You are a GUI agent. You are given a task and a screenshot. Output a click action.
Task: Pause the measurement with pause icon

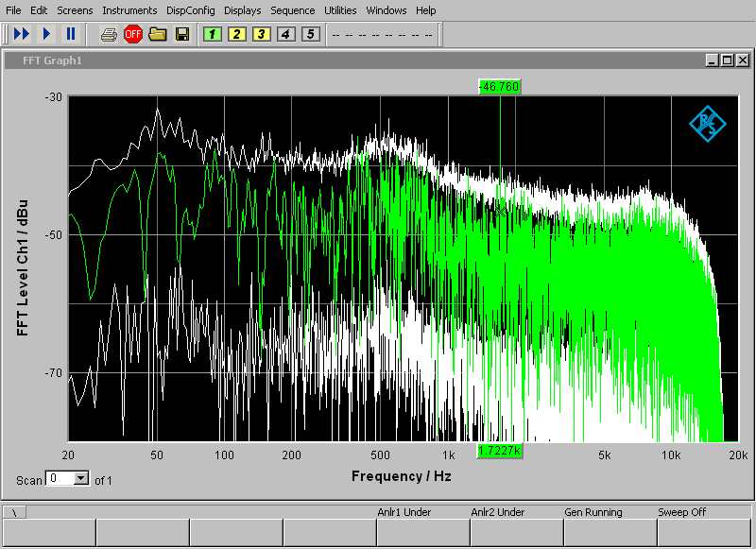(71, 34)
